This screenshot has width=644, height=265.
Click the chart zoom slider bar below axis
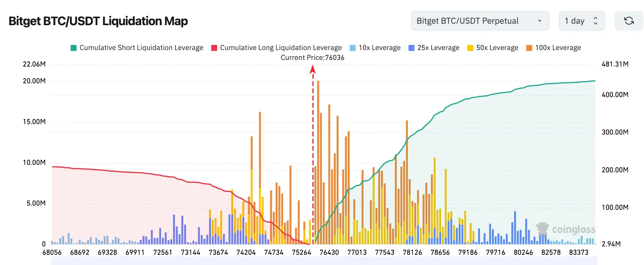pos(324,261)
